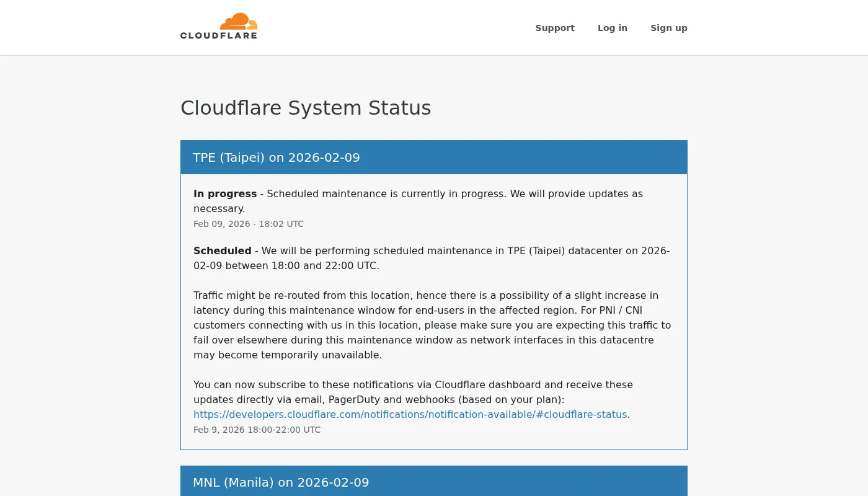
Task: Click the Feb 09 18:02 UTC timestamp
Action: (249, 224)
